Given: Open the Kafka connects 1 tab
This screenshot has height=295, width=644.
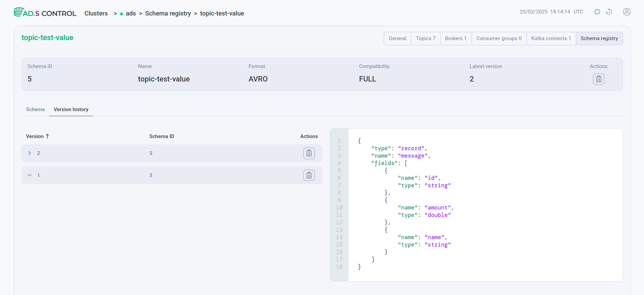Looking at the screenshot, I should (x=551, y=38).
